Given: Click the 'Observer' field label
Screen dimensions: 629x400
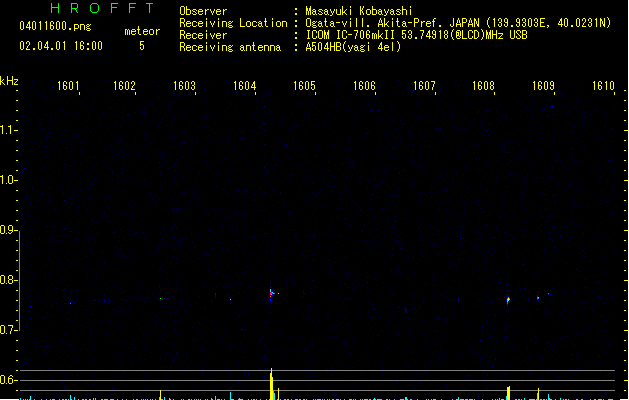Looking at the screenshot, I should pyautogui.click(x=203, y=11).
